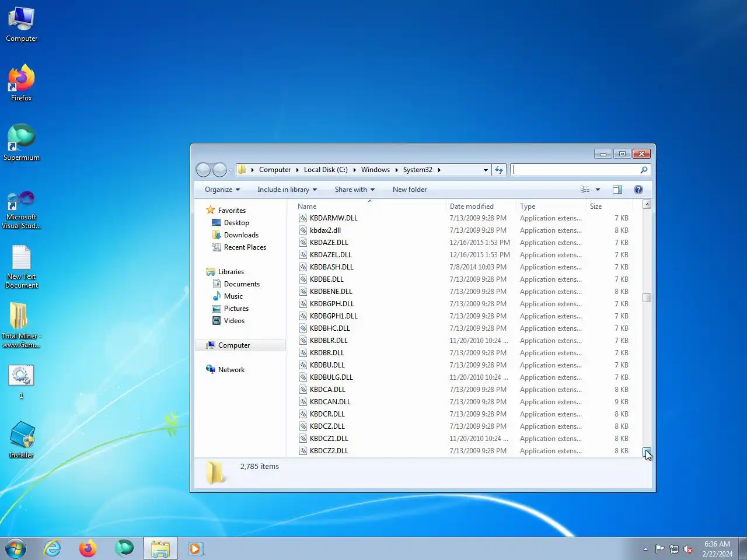Click Windows in the address bar
The width and height of the screenshot is (747, 560).
point(375,170)
